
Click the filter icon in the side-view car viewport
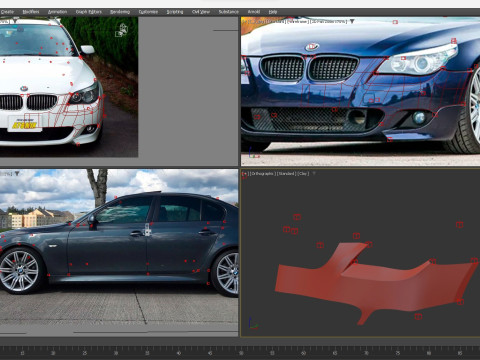click(x=17, y=173)
